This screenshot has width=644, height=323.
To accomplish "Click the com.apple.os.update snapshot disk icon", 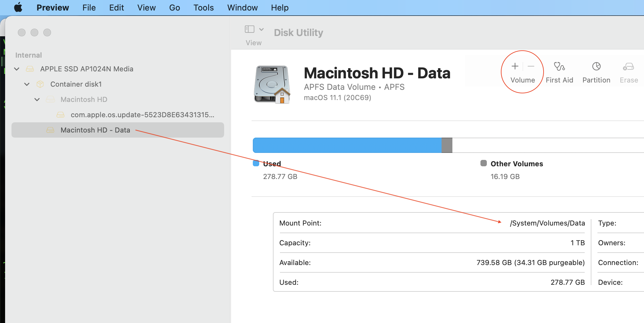I will tap(61, 115).
